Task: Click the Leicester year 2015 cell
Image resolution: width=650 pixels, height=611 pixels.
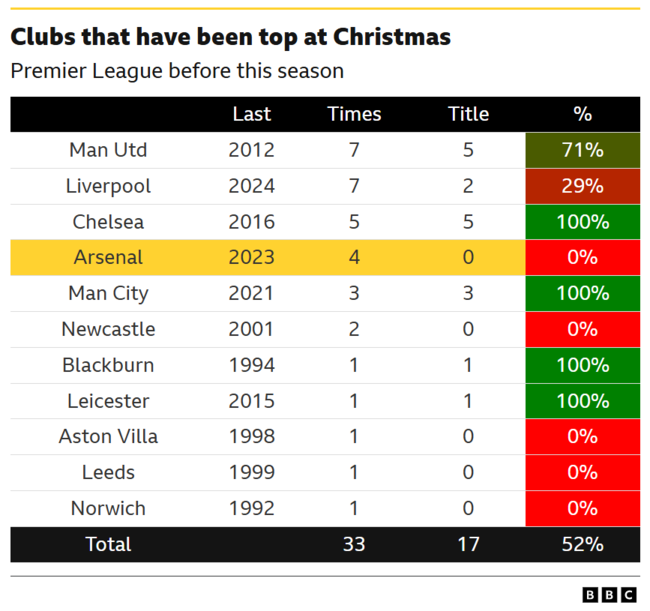Action: [251, 401]
